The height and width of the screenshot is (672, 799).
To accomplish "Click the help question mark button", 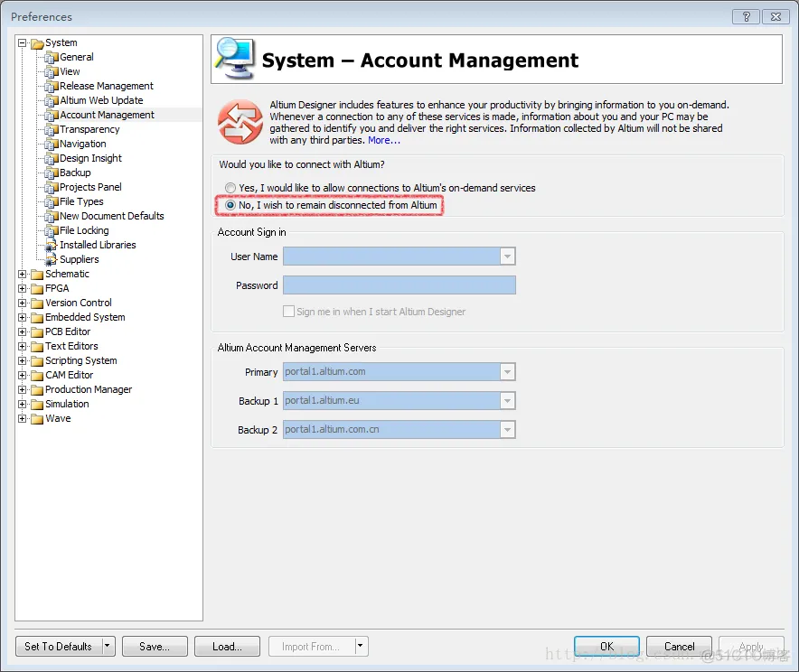I will pyautogui.click(x=746, y=17).
